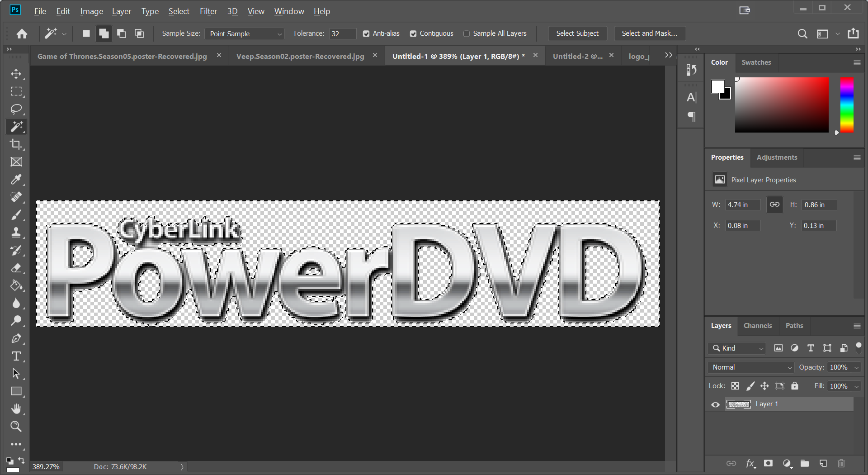Select the Lasso tool
The image size is (868, 475).
point(16,109)
